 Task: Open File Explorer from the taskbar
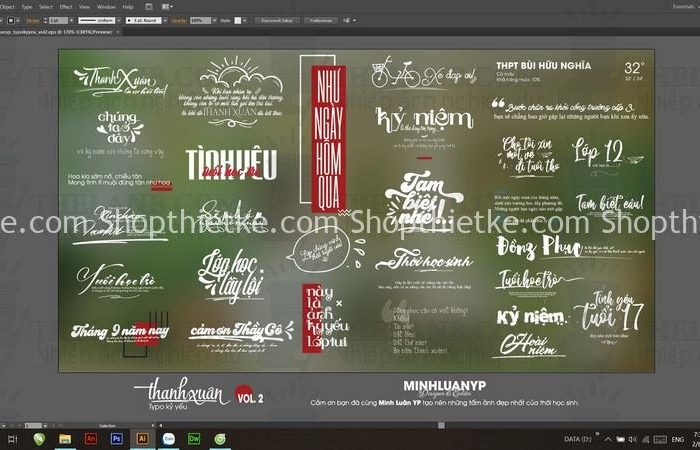pos(65,438)
